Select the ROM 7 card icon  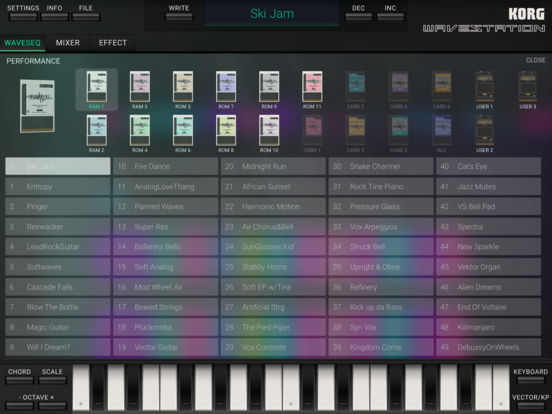click(226, 87)
